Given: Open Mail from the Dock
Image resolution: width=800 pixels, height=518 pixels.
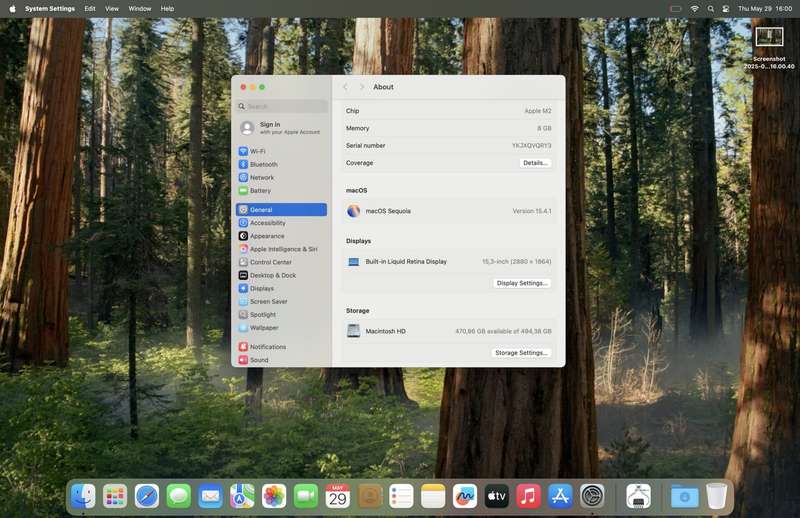Looking at the screenshot, I should (210, 496).
